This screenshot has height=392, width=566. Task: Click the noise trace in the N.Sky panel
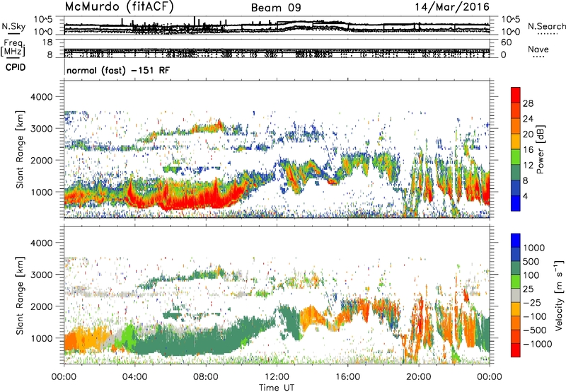pos(277,26)
